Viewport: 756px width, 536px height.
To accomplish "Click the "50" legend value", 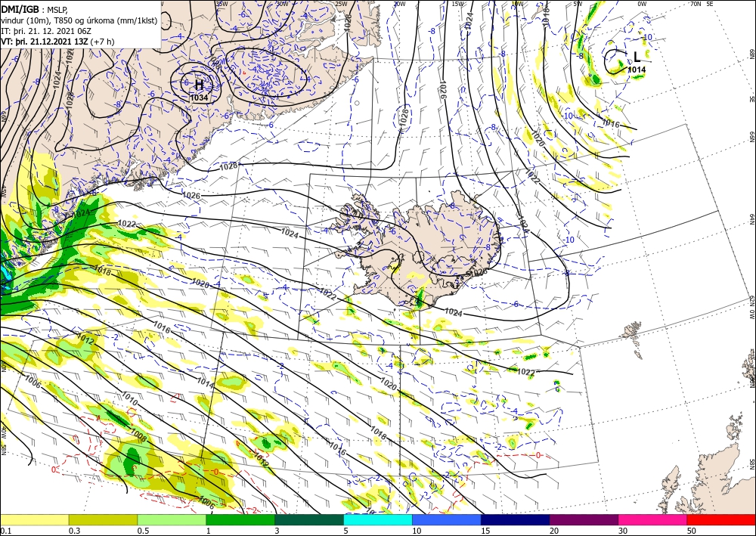I will (692, 531).
